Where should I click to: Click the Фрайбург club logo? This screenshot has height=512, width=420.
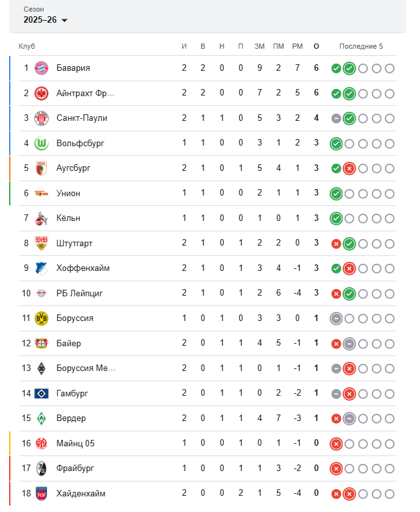tap(42, 468)
